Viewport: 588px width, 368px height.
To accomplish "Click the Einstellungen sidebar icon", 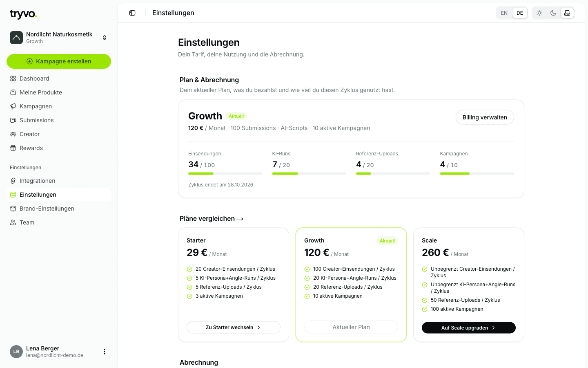I will click(13, 195).
